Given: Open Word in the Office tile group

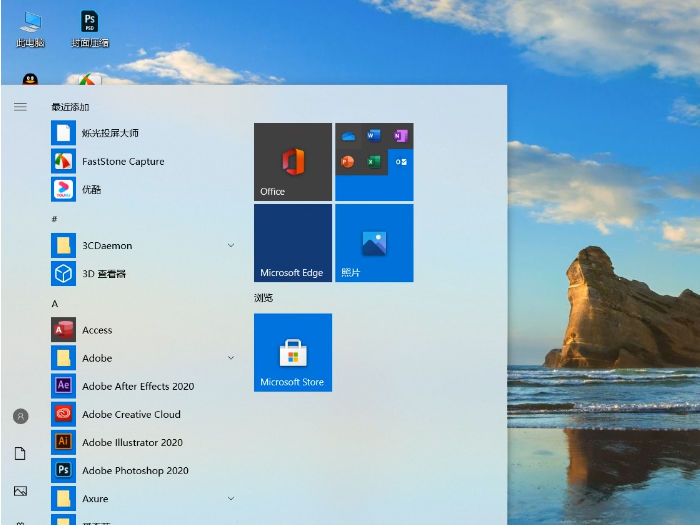Looking at the screenshot, I should coord(374,136).
